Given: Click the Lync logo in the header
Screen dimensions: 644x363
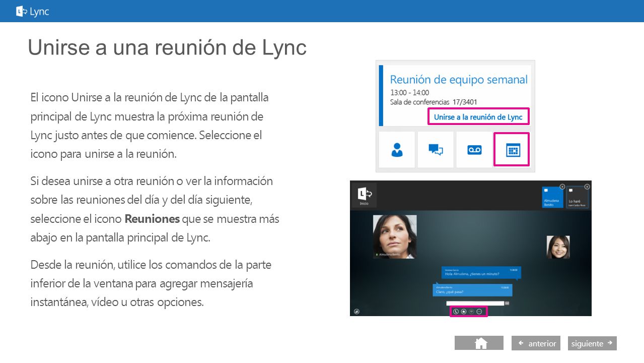Looking at the screenshot, I should click(33, 11).
